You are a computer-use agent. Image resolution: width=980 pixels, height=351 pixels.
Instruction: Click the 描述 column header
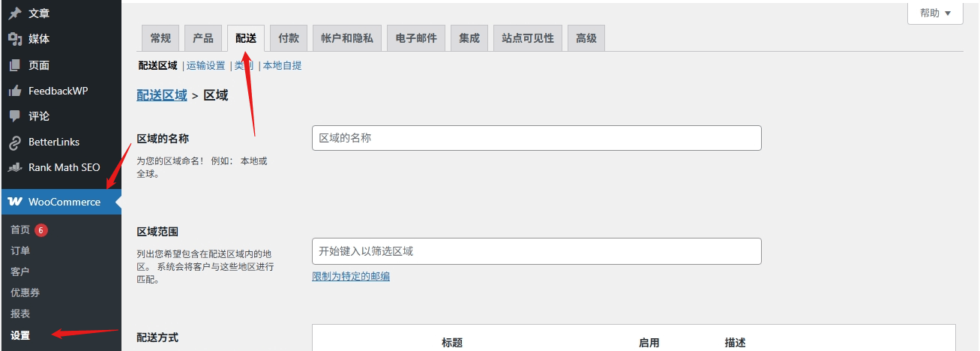point(736,342)
